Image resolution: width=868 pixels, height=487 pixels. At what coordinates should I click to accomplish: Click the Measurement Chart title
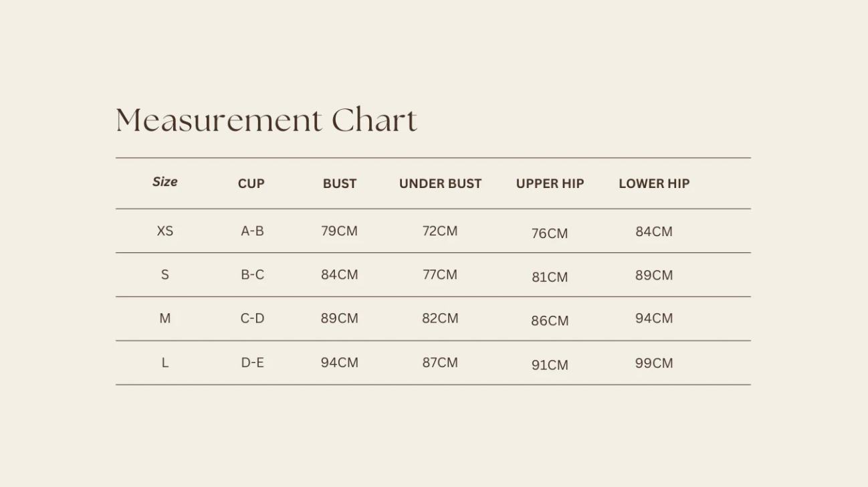266,120
